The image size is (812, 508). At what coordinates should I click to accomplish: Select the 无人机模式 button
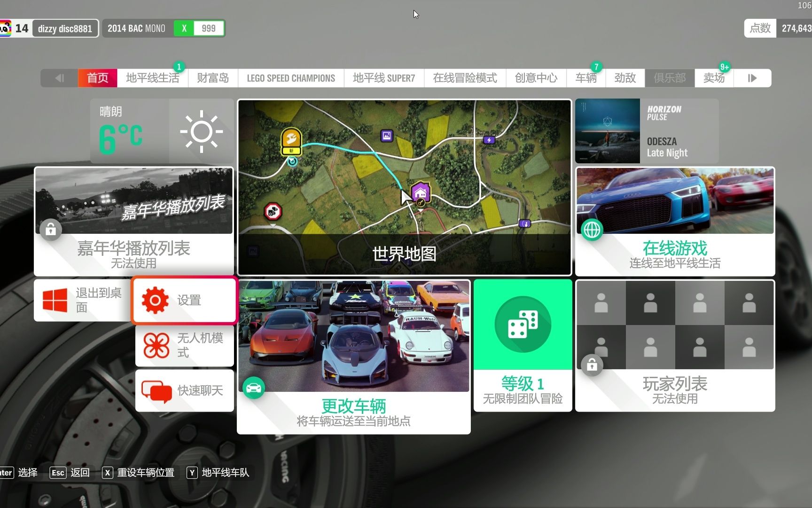point(185,346)
